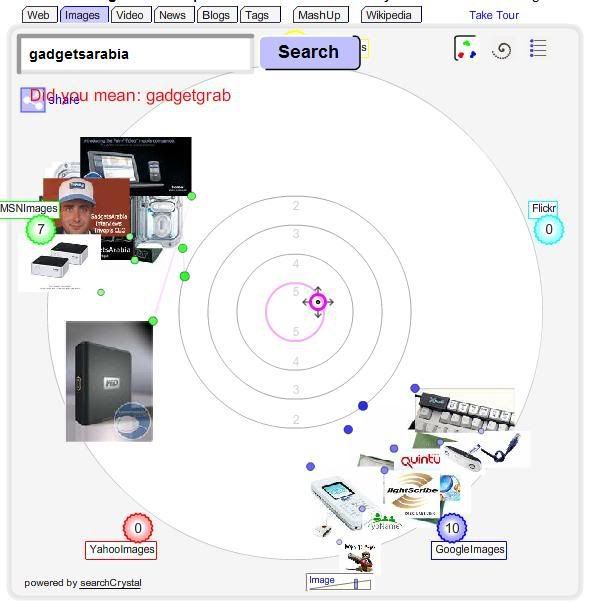Adjust the Image size slider
The height and width of the screenshot is (602, 594).
[356, 584]
